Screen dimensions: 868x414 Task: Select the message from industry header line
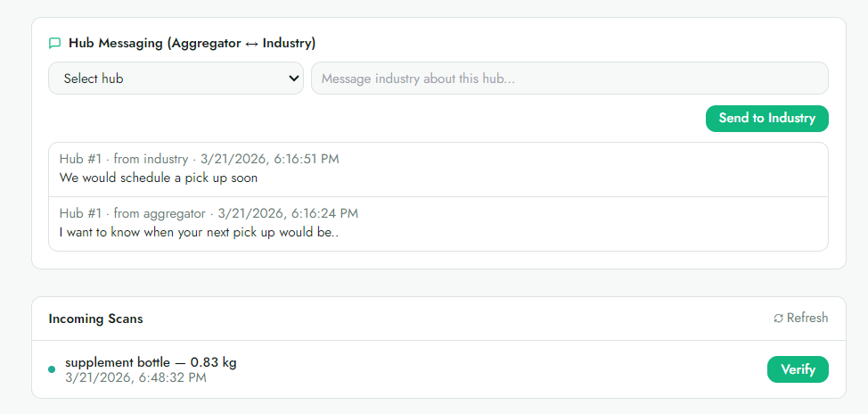tap(200, 160)
